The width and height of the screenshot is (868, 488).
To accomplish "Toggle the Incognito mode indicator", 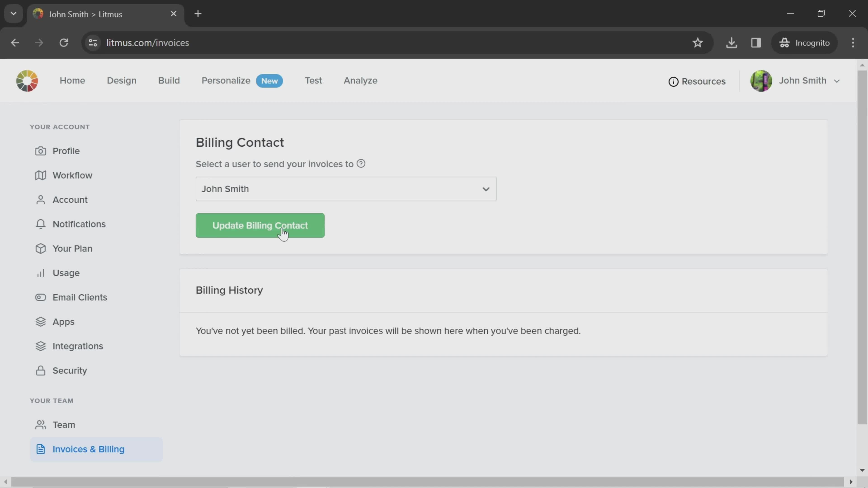I will point(808,42).
